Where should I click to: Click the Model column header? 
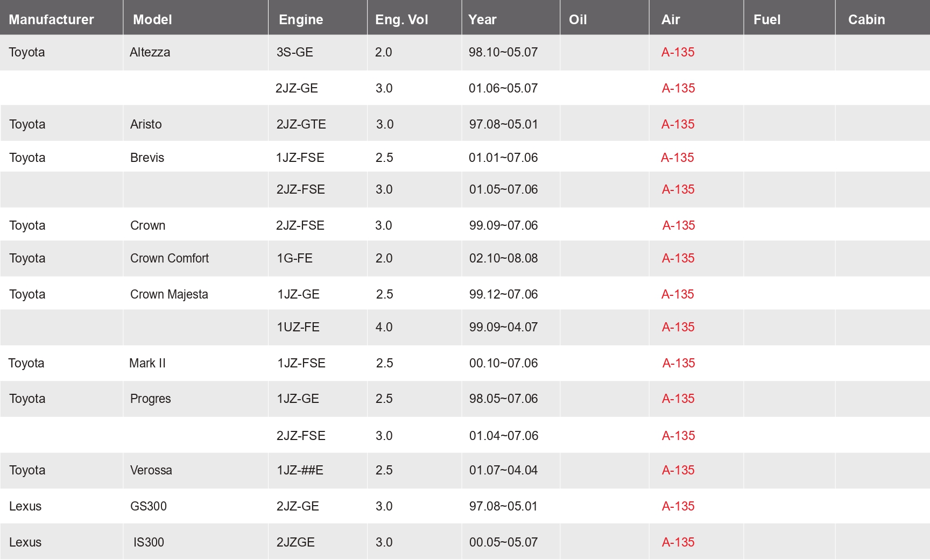[152, 20]
